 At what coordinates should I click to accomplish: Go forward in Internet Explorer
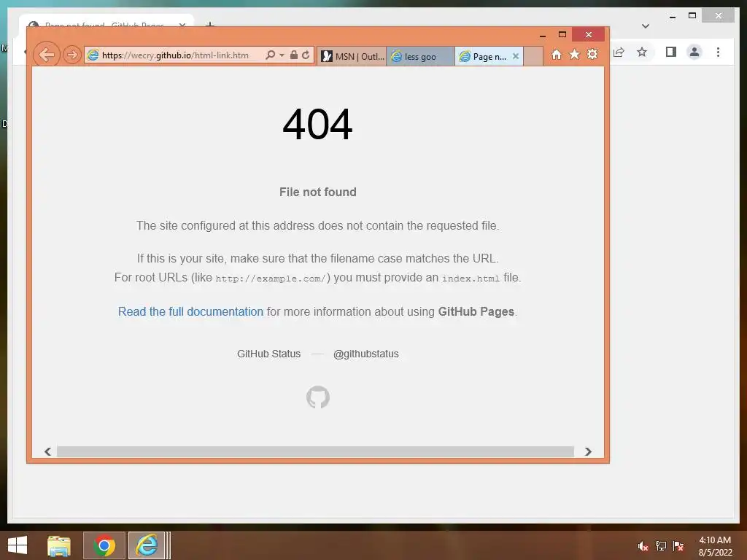(x=72, y=55)
